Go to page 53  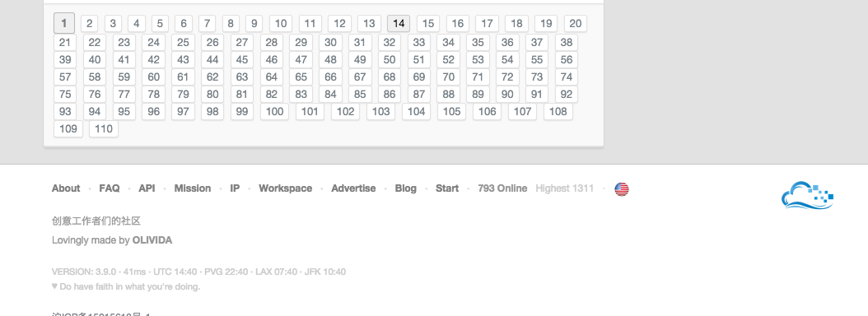pyautogui.click(x=478, y=60)
